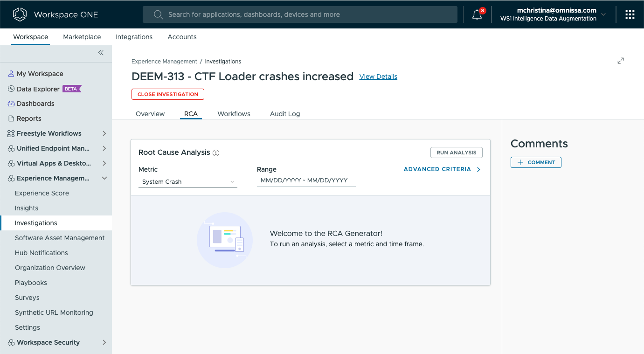Click the Reports document icon
The height and width of the screenshot is (354, 644).
click(x=11, y=118)
